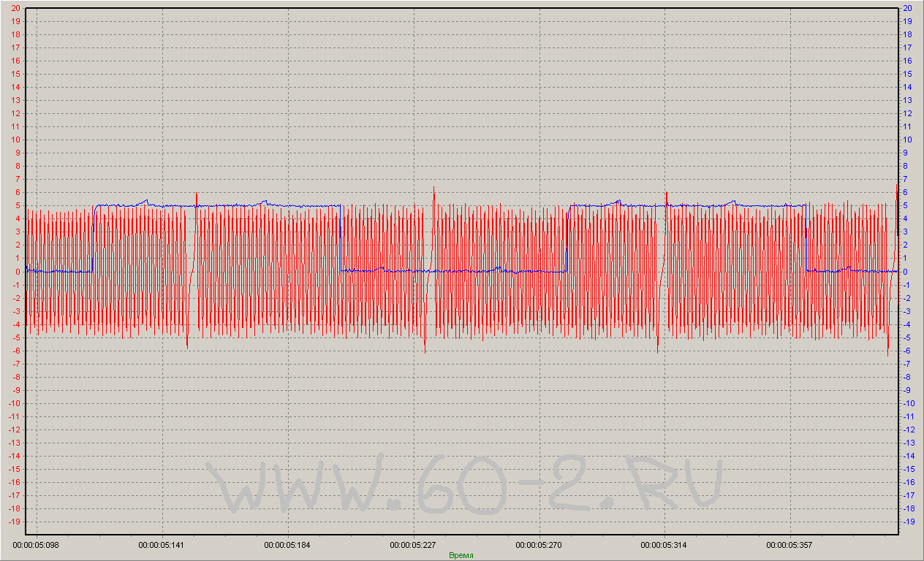Click the green "Время" axis title

point(461,555)
